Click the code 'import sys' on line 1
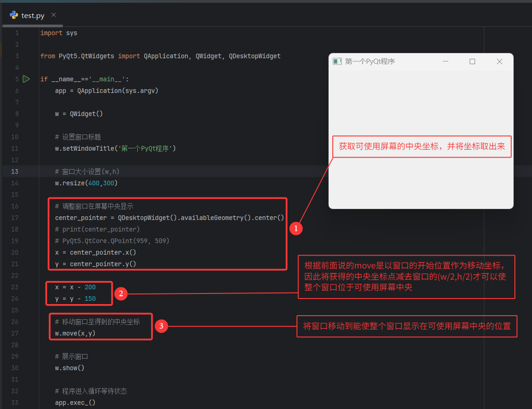The image size is (532, 409). tap(59, 33)
